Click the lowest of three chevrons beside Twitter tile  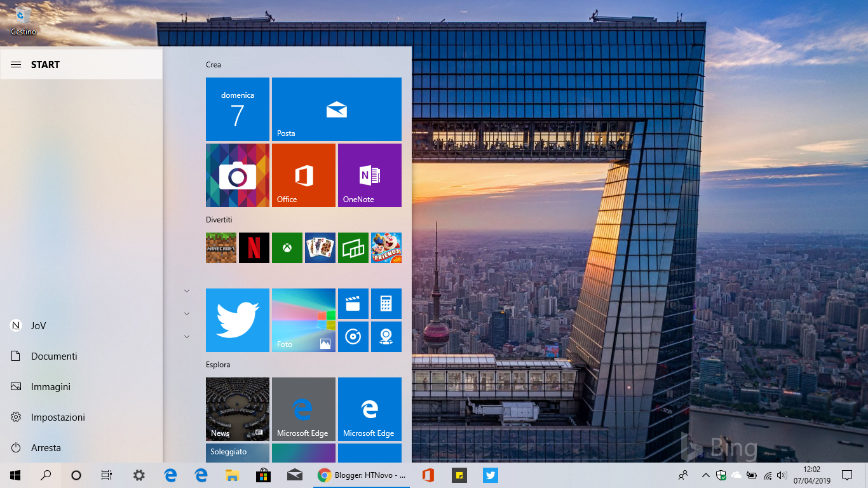point(187,337)
